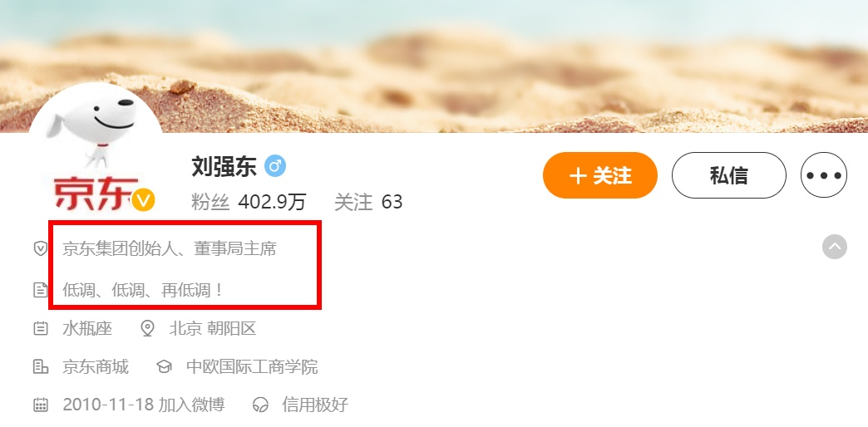Click the company building icon

pyautogui.click(x=41, y=366)
